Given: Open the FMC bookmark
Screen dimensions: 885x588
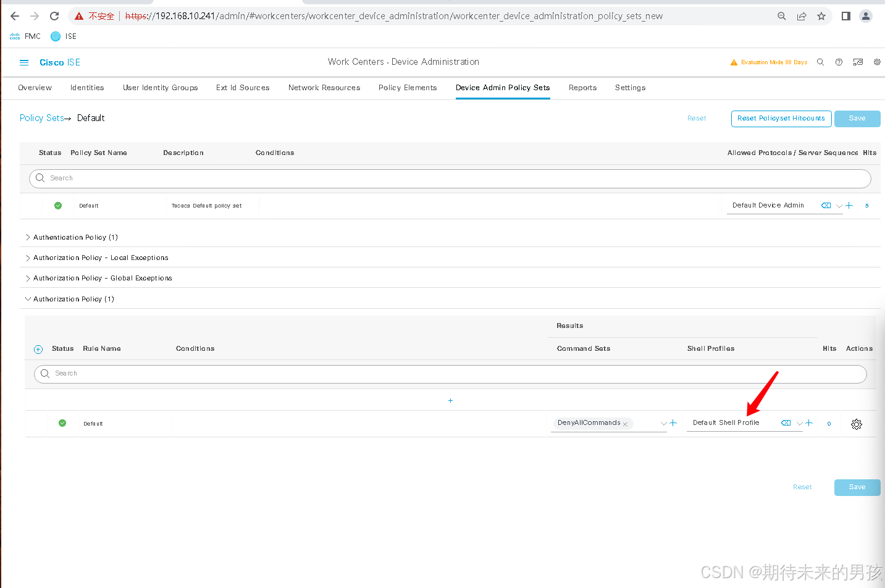Looking at the screenshot, I should tap(25, 36).
